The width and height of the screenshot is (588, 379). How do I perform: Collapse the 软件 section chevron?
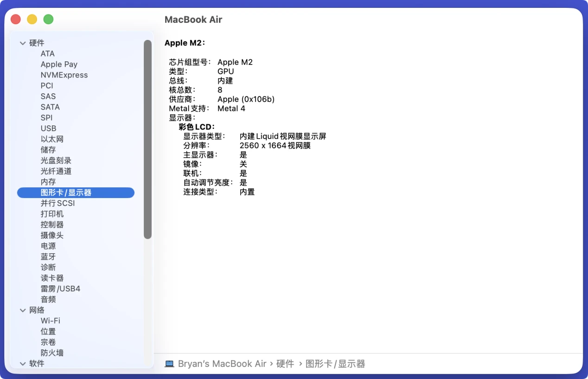point(23,364)
